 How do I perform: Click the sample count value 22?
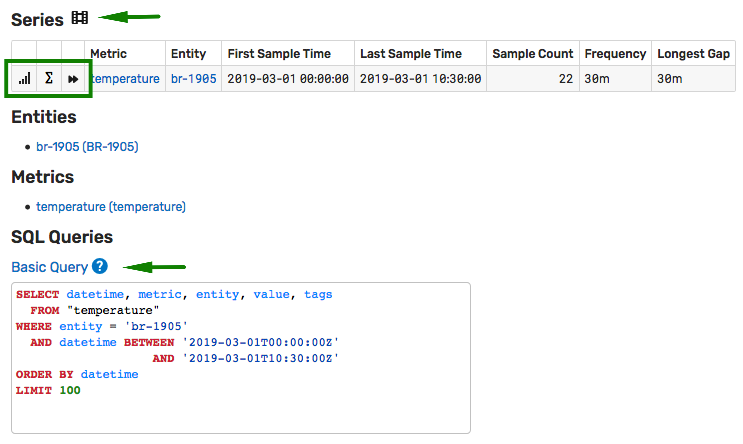point(566,79)
